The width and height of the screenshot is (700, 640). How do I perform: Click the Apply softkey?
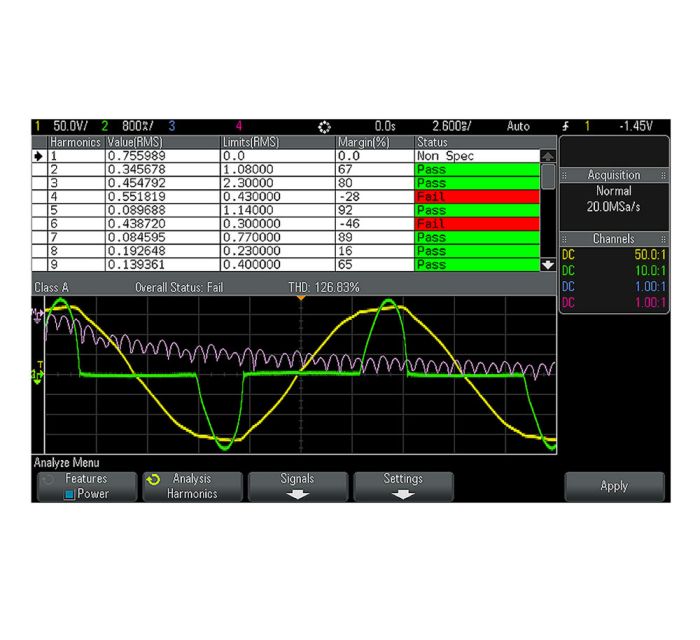(x=614, y=486)
